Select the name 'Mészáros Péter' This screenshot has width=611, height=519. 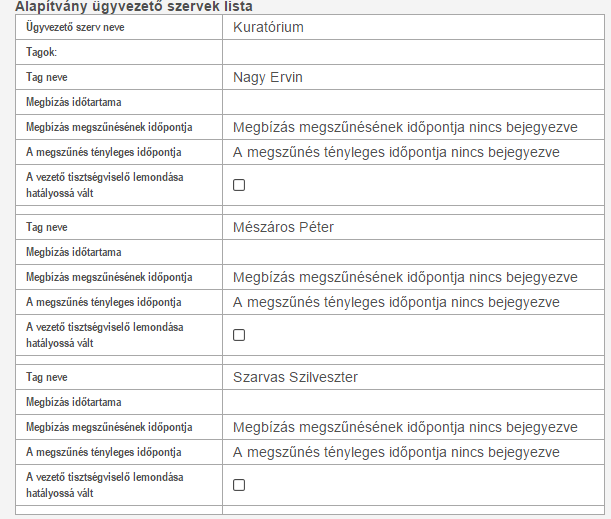(283, 227)
